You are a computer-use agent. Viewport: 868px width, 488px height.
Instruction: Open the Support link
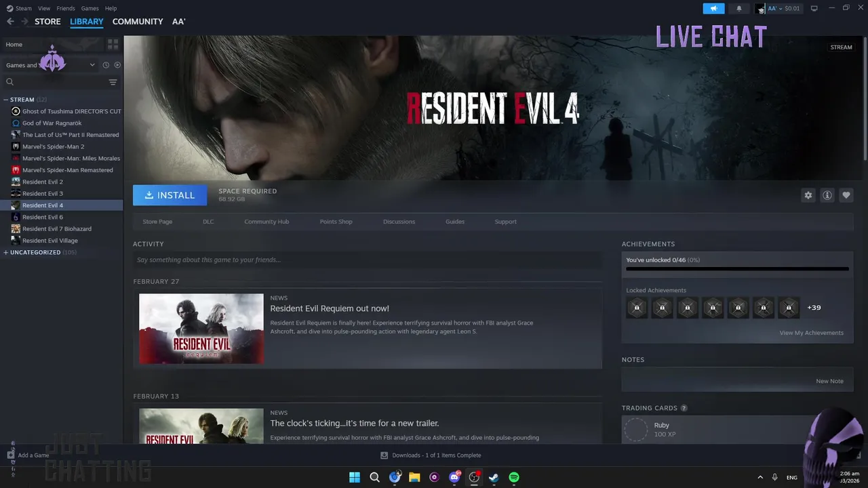pos(505,222)
